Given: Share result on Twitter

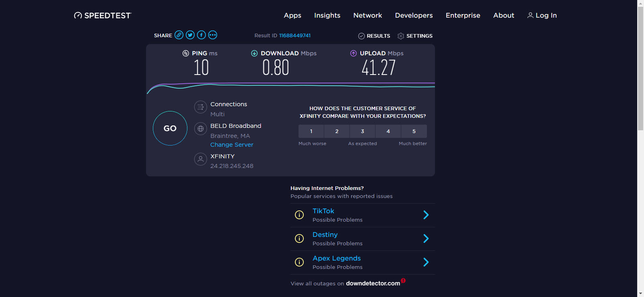Looking at the screenshot, I should click(x=190, y=35).
